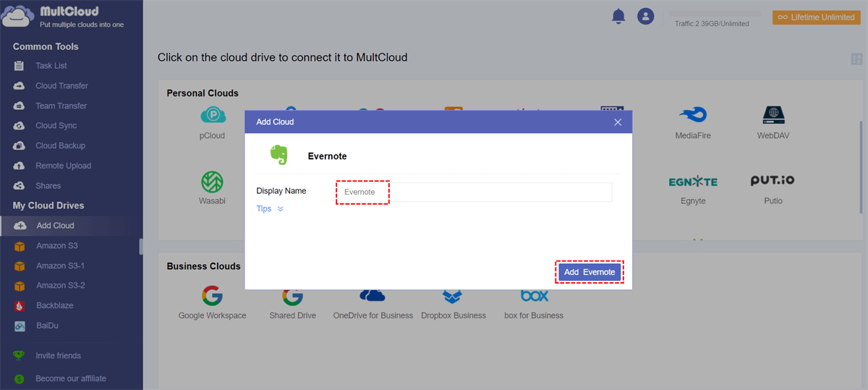Click the Business Clouds heading
868x390 pixels.
click(203, 266)
